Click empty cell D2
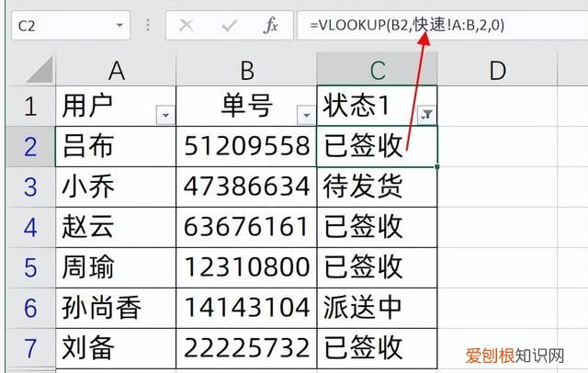588x373 pixels. (498, 147)
